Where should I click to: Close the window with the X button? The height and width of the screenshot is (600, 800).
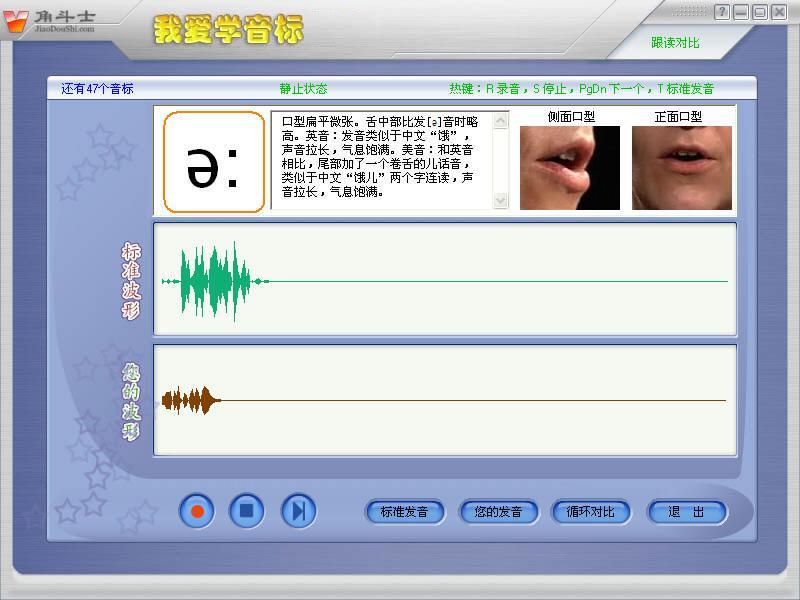point(779,13)
